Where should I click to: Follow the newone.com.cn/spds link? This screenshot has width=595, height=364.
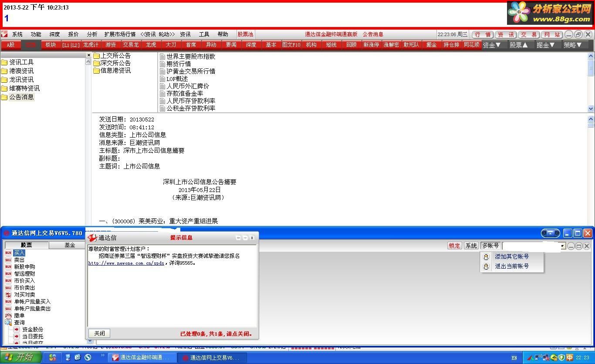coord(126,263)
